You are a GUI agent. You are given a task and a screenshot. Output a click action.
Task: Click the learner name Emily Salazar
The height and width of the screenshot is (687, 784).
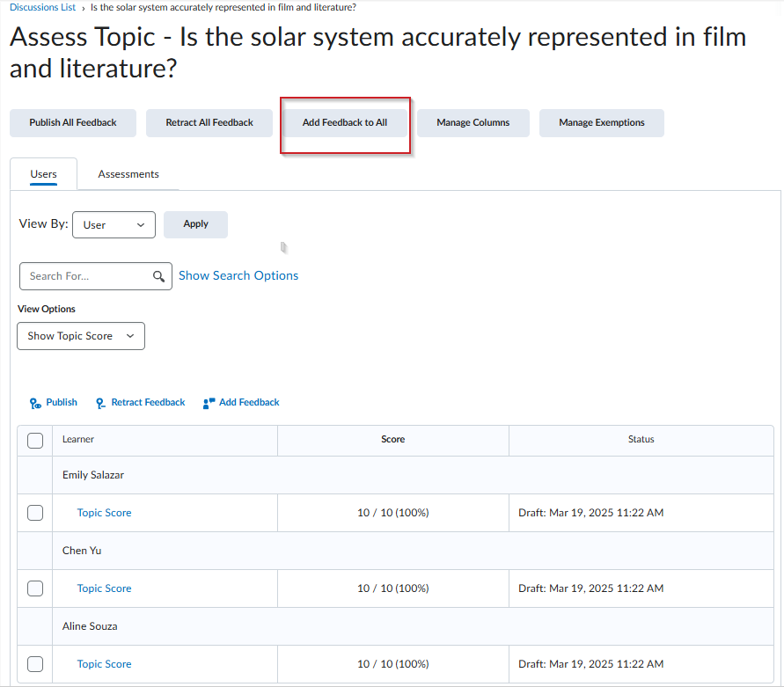tap(93, 476)
